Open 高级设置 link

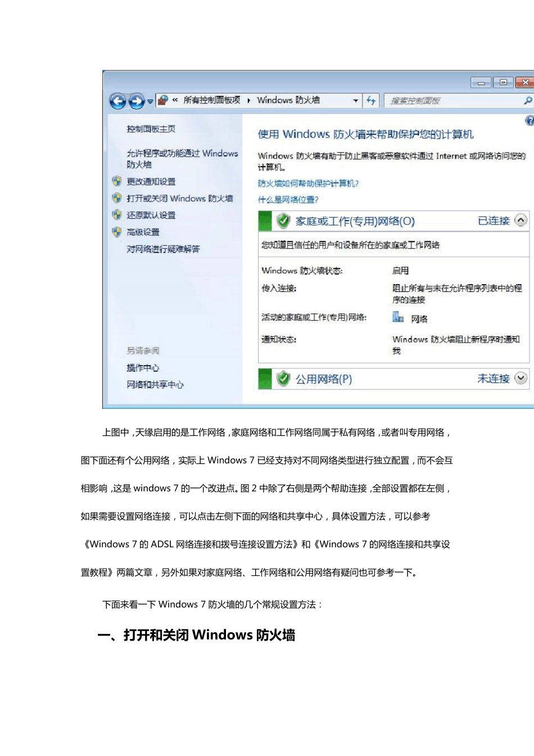tap(143, 232)
